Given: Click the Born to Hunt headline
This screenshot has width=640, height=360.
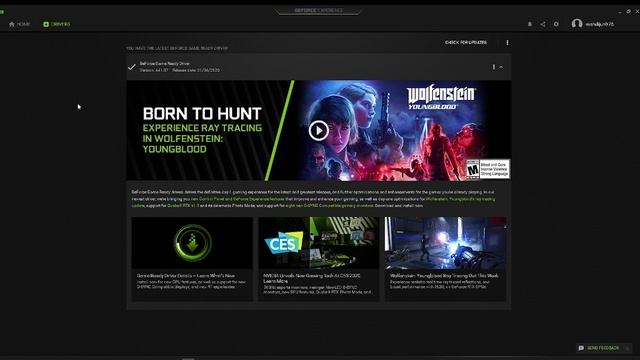Looking at the screenshot, I should pyautogui.click(x=202, y=113).
